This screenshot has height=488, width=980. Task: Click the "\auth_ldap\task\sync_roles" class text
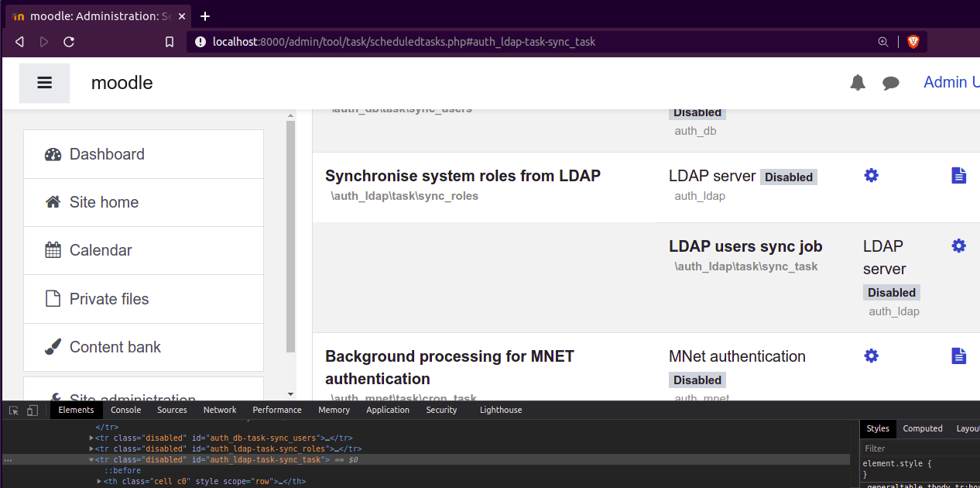coord(405,196)
